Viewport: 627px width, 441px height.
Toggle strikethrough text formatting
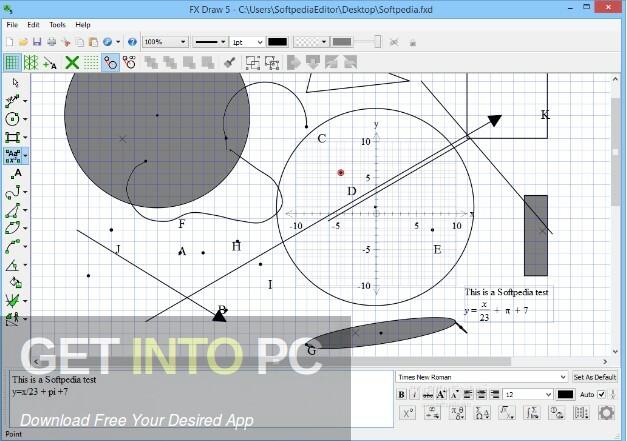(x=428, y=395)
